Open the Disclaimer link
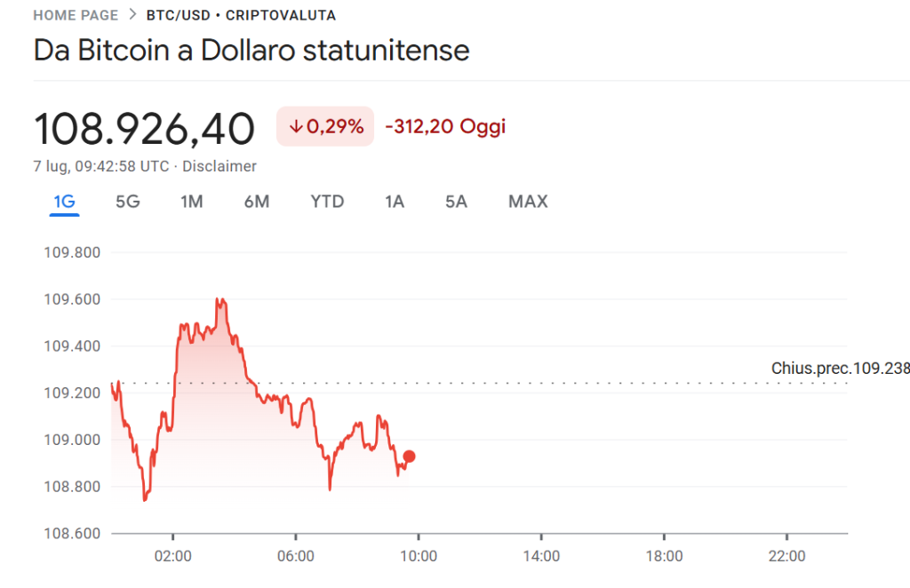The height and width of the screenshot is (588, 910). 220,166
